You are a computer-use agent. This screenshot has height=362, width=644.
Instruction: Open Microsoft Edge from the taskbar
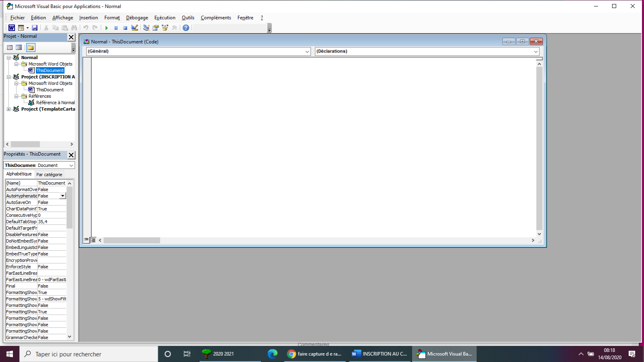pos(272,354)
